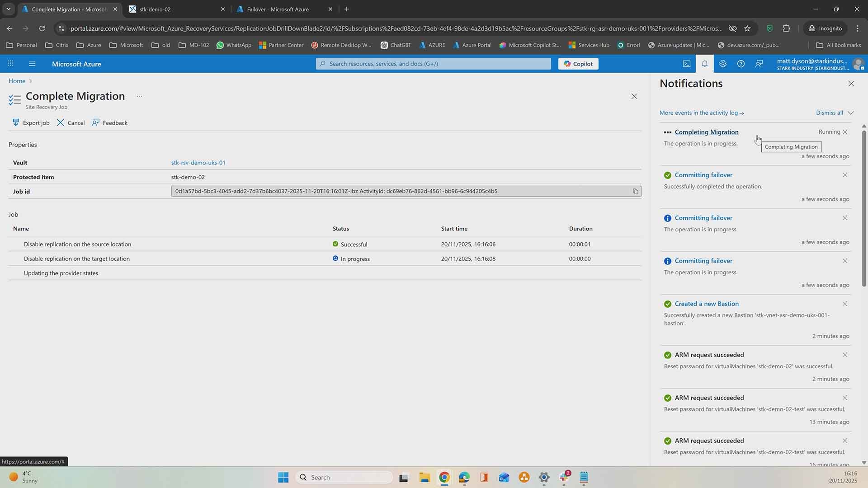The height and width of the screenshot is (488, 868).
Task: Open the stk-rsv-demo-uks-01 vault link
Action: coord(198,163)
